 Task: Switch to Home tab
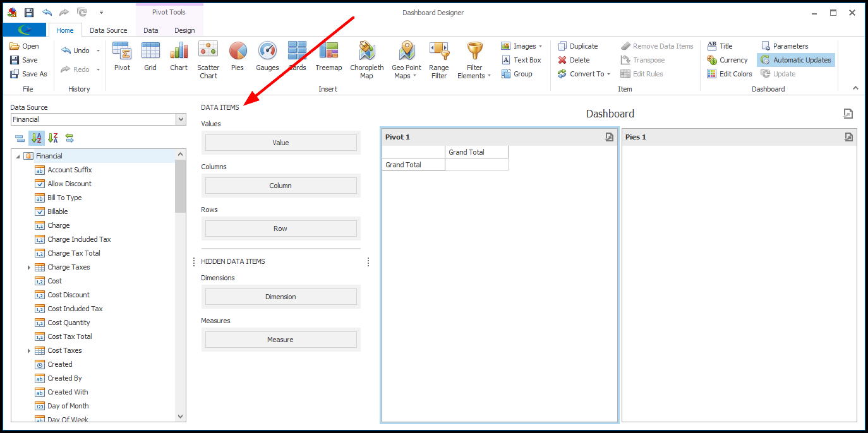65,30
